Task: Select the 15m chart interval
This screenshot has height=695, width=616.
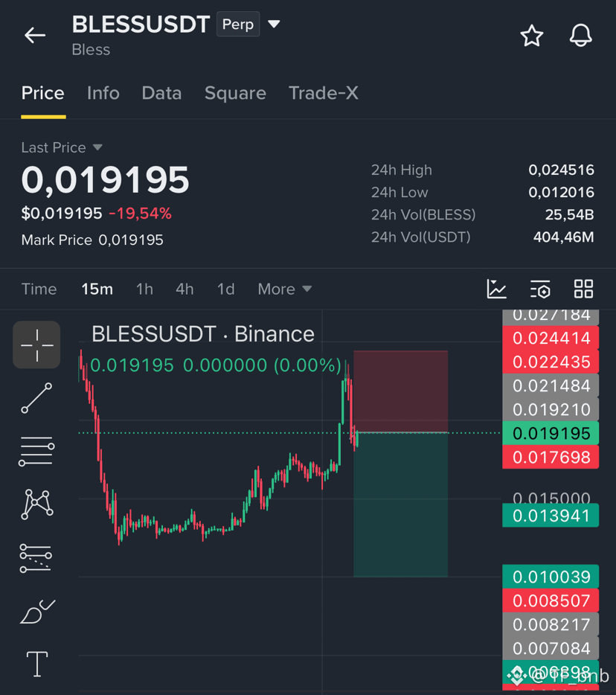Action: [97, 289]
